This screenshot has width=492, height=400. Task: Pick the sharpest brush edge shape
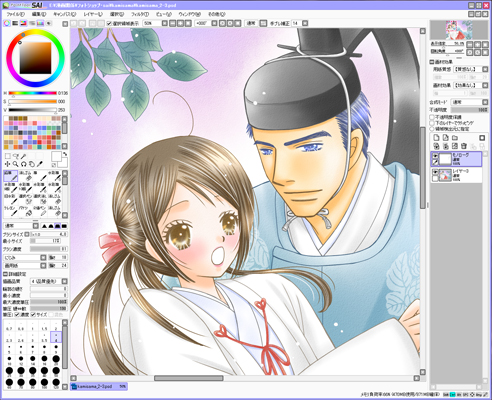pyautogui.click(x=44, y=226)
